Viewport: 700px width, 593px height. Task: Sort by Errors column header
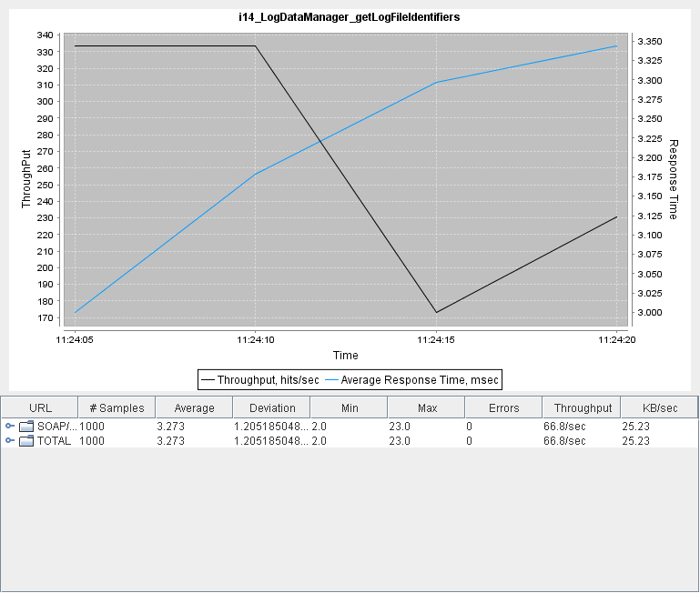503,407
